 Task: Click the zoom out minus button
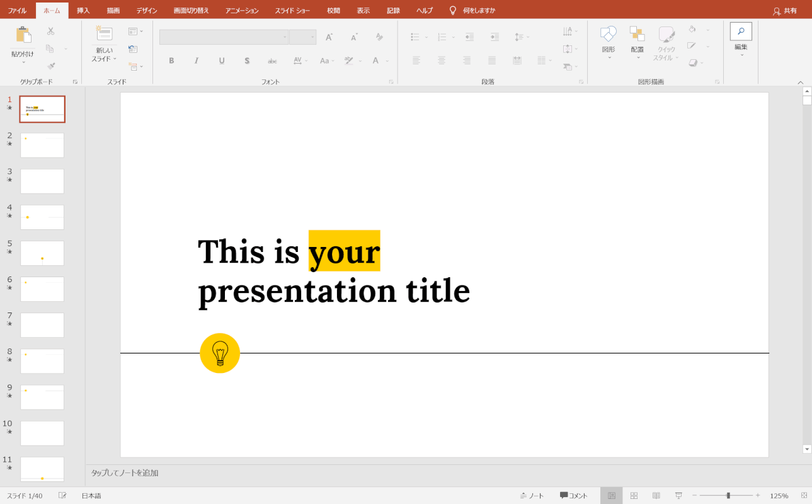coord(694,496)
